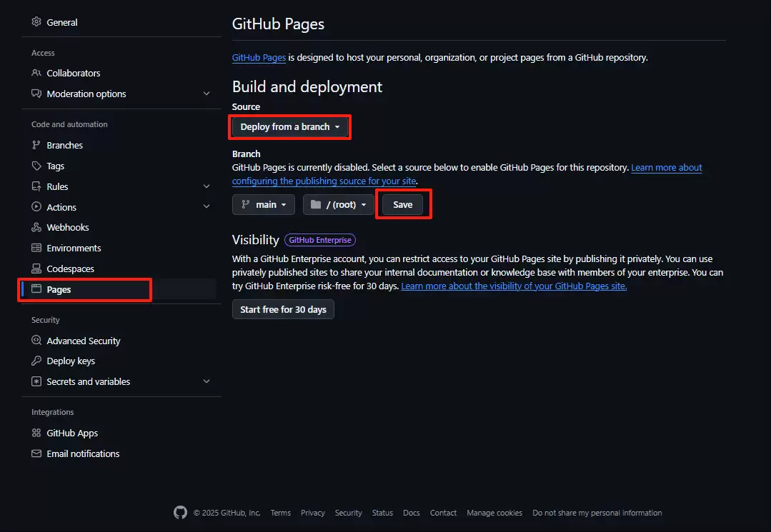
Task: Click the play circle icon beside Actions
Action: [x=36, y=207]
